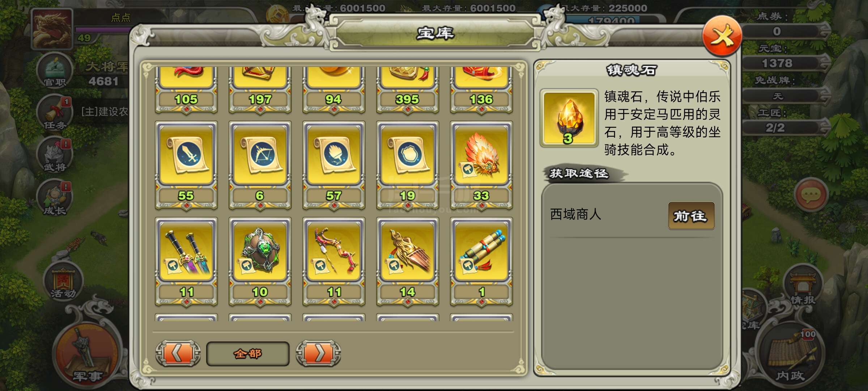The height and width of the screenshot is (391, 868).
Task: Select the golden claw gauntlet item with count 14
Action: pos(408,261)
